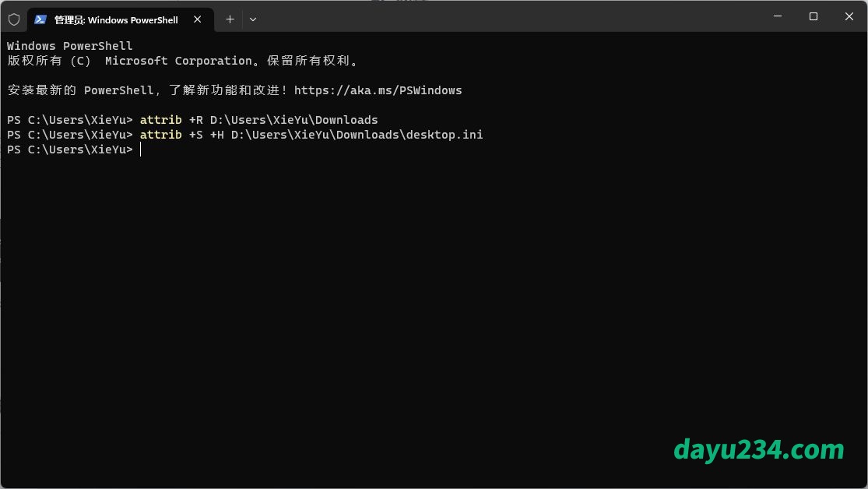Click the attrib +S +H command word
Image resolution: width=868 pixels, height=489 pixels.
click(160, 135)
